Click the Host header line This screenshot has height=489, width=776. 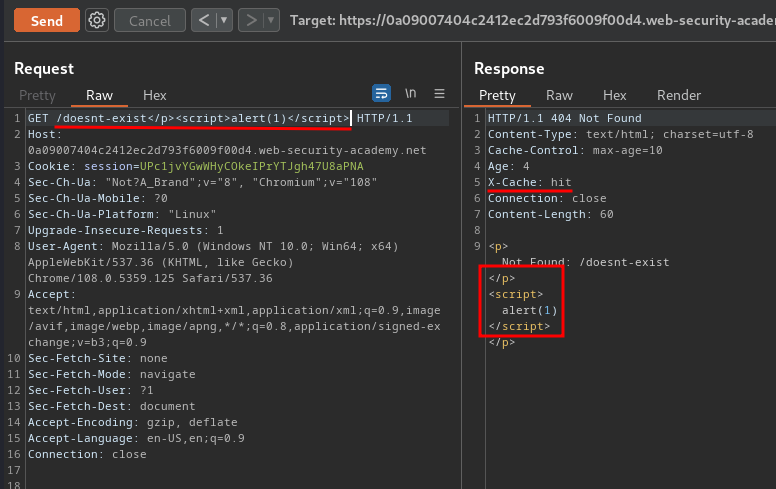pyautogui.click(x=227, y=142)
